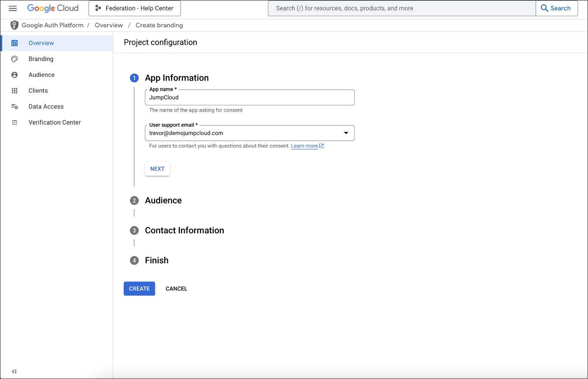Open the Learn more link
588x379 pixels.
point(304,146)
